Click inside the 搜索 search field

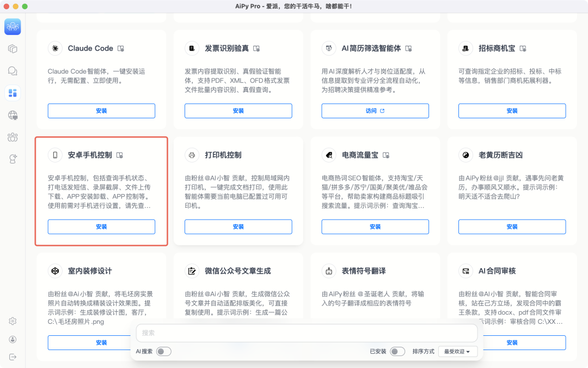tap(306, 333)
